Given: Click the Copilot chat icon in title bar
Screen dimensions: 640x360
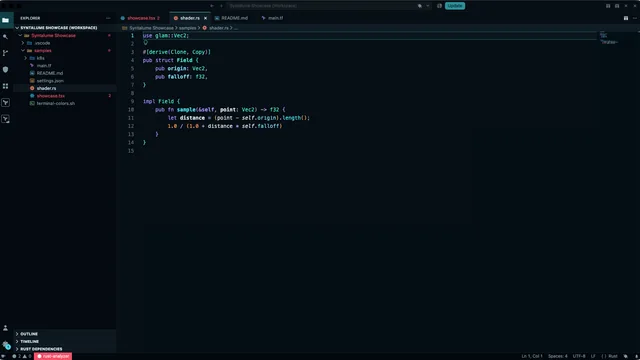Looking at the screenshot, I should (x=420, y=6).
